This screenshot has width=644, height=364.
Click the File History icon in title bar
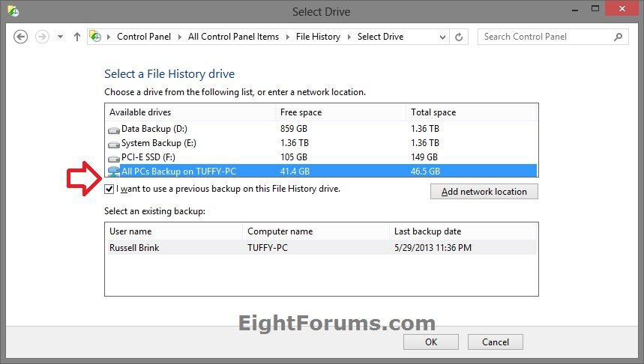(13, 11)
